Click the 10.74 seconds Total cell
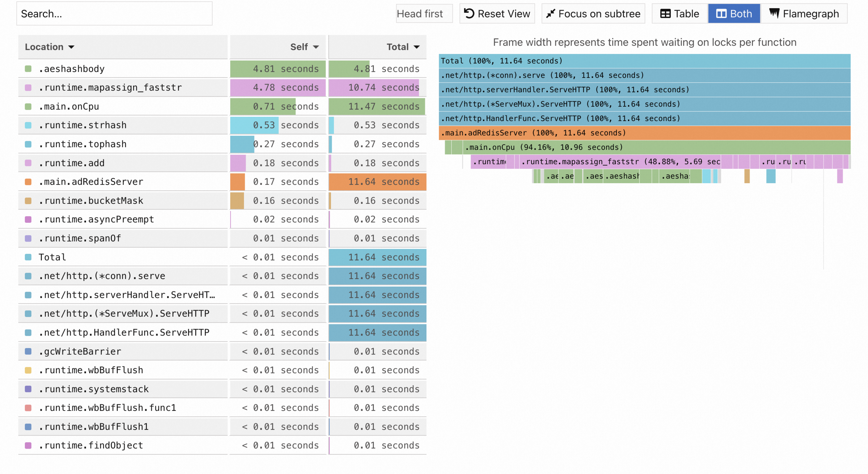Screen dimensions: 868x474 (377, 88)
